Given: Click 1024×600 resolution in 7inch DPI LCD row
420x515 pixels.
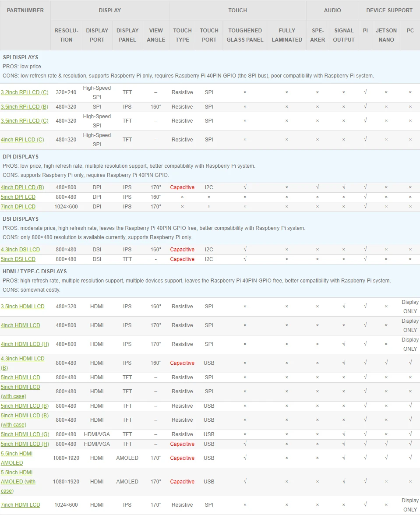Looking at the screenshot, I should pyautogui.click(x=66, y=207).
